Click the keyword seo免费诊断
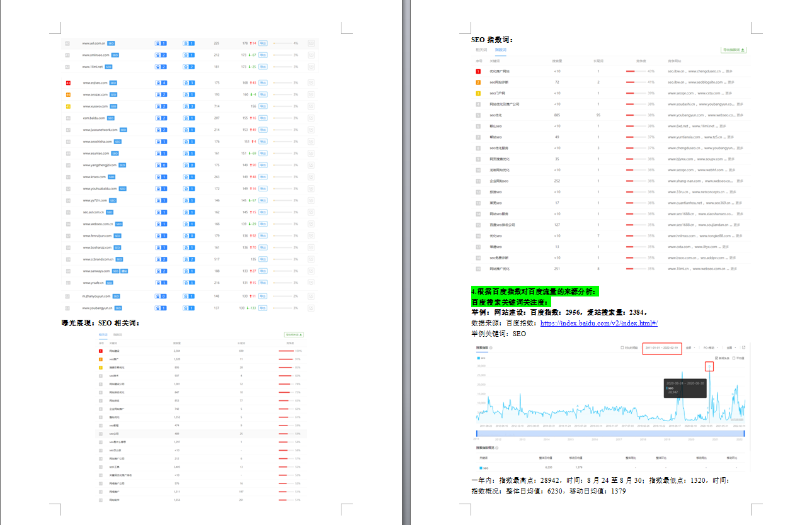812x525 pixels. pyautogui.click(x=499, y=258)
